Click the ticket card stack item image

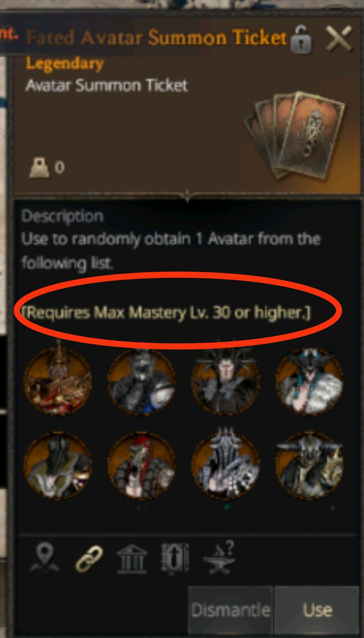[295, 135]
